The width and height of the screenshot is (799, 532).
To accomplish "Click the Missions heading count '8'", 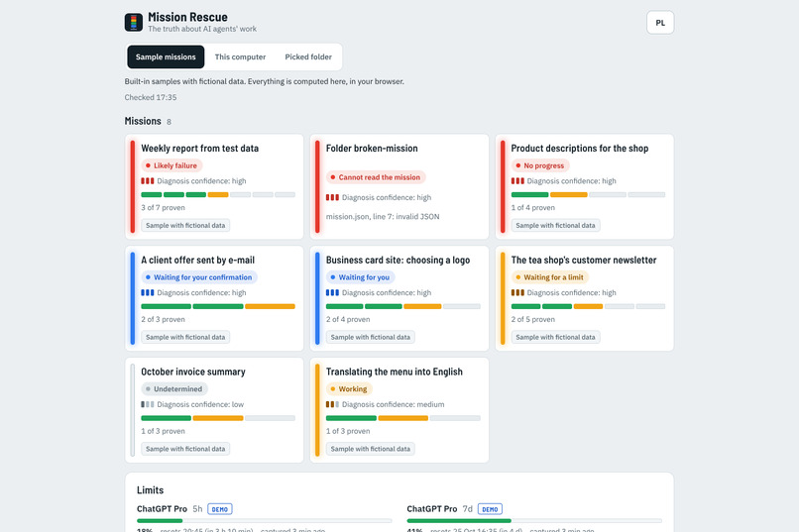I will tap(169, 122).
